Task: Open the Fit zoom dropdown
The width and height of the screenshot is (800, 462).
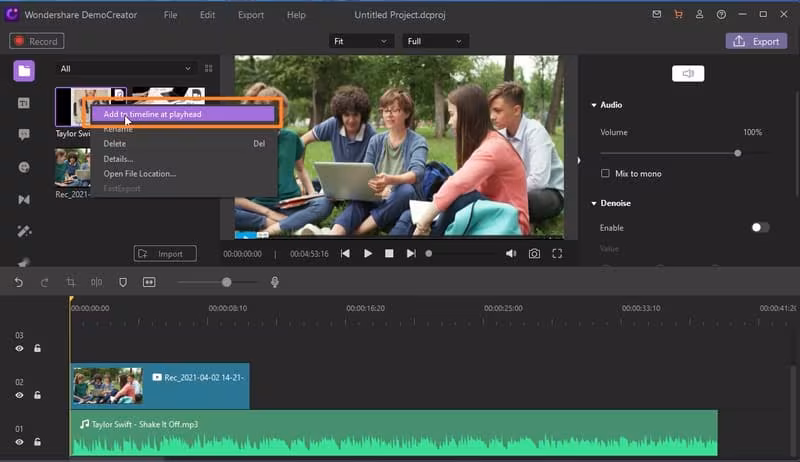Action: 361,41
